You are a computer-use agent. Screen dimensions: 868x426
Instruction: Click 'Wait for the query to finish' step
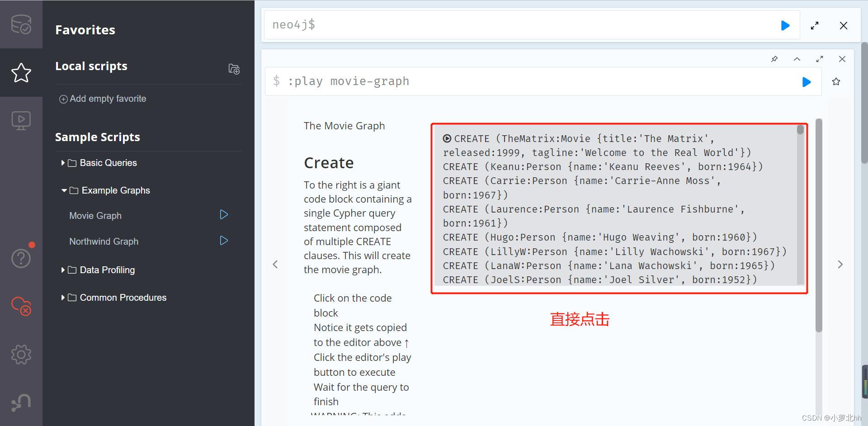click(361, 394)
